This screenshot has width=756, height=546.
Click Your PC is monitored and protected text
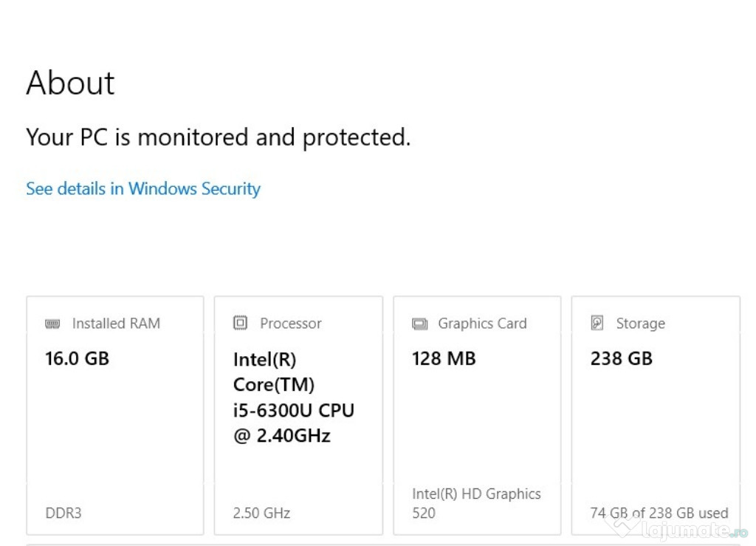pos(218,137)
